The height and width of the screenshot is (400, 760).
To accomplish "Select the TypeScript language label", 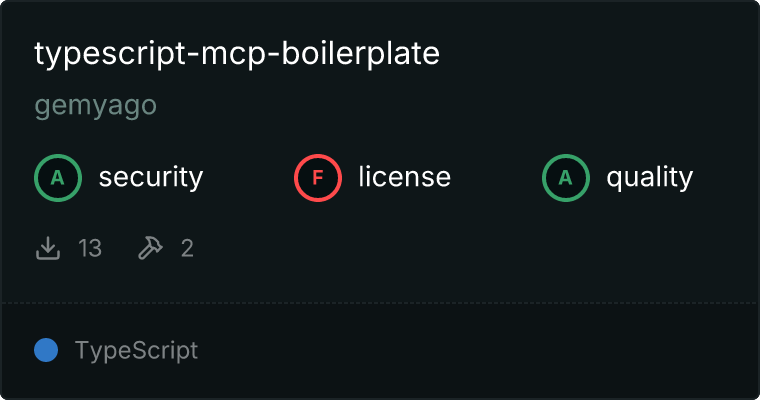I will point(136,351).
